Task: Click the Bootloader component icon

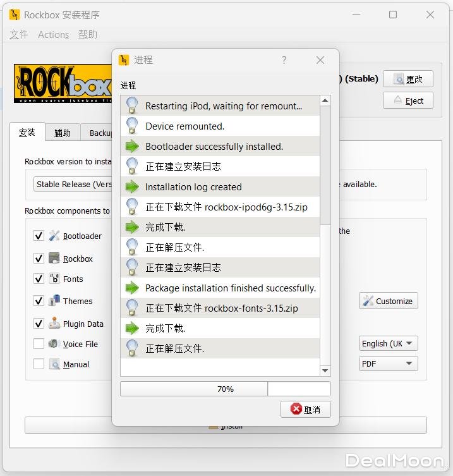Action: (x=54, y=236)
